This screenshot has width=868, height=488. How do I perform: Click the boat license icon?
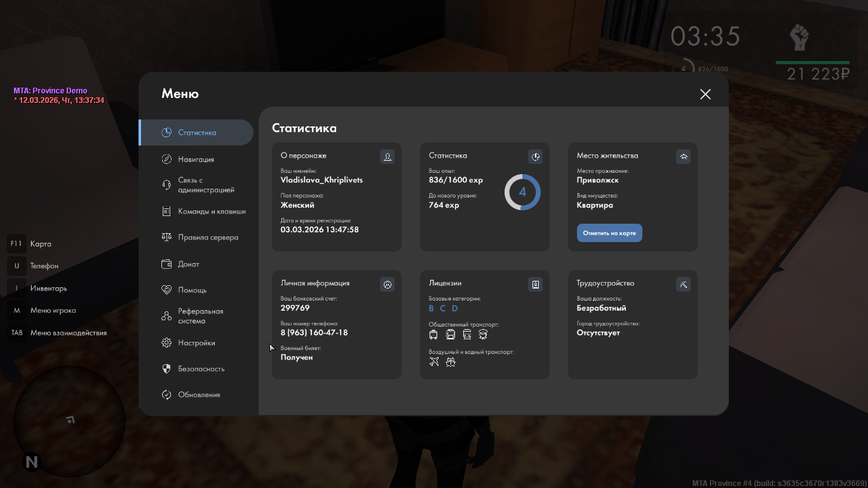pos(451,362)
